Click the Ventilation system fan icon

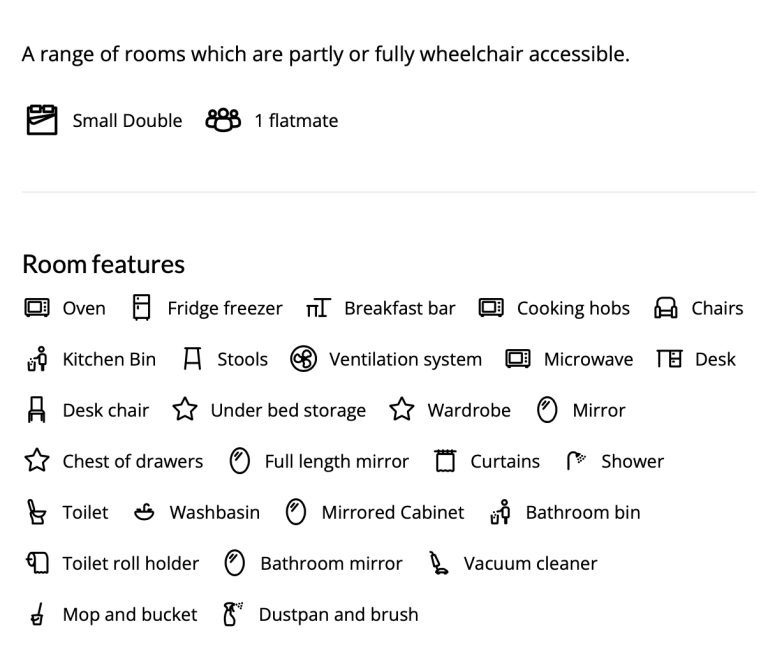[x=304, y=359]
